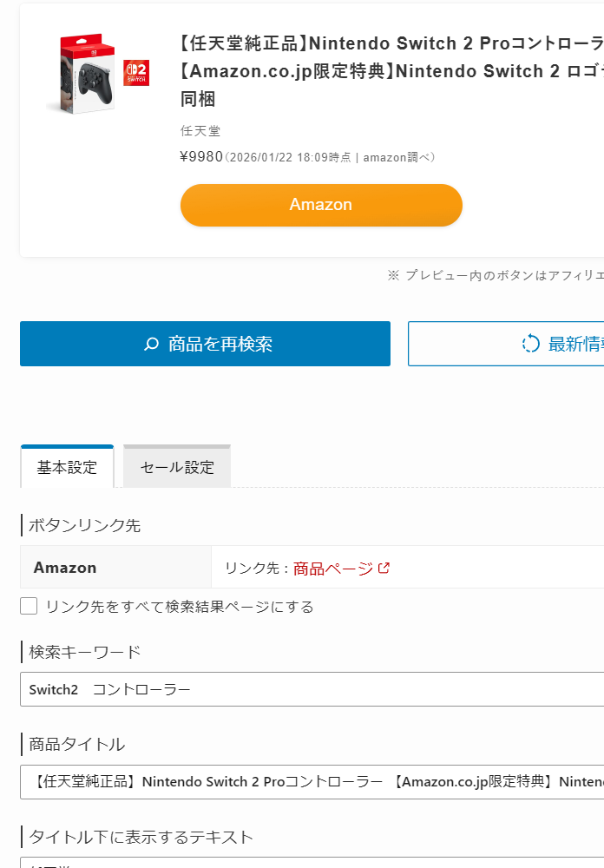Select the Amazon row label under ボタンリンク先
This screenshot has width=604, height=868.
tap(65, 568)
